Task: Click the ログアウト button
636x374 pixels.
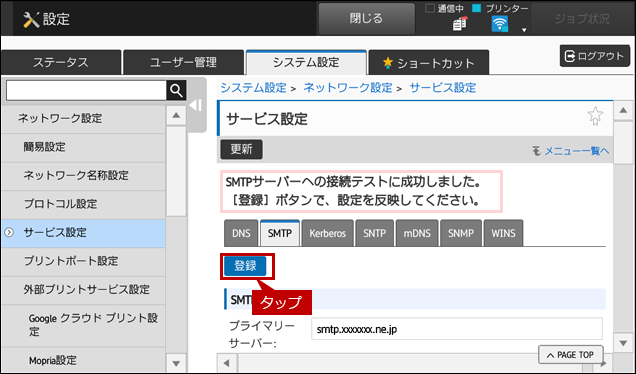Action: [595, 56]
